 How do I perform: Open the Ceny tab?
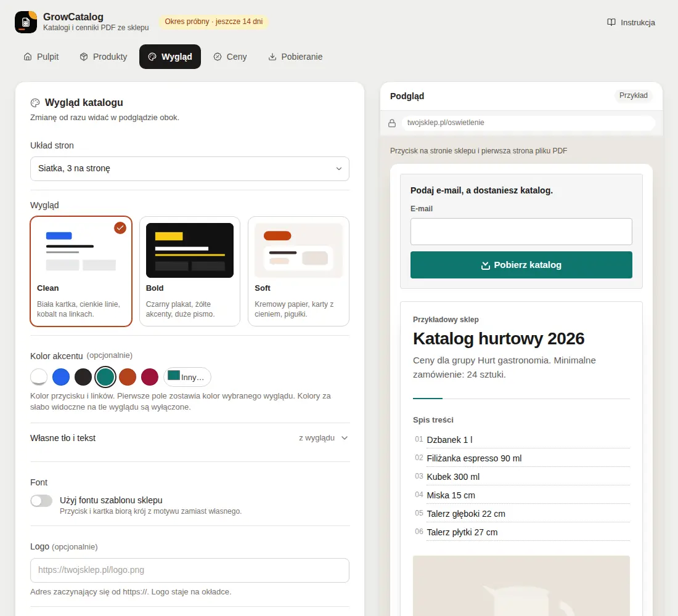230,57
